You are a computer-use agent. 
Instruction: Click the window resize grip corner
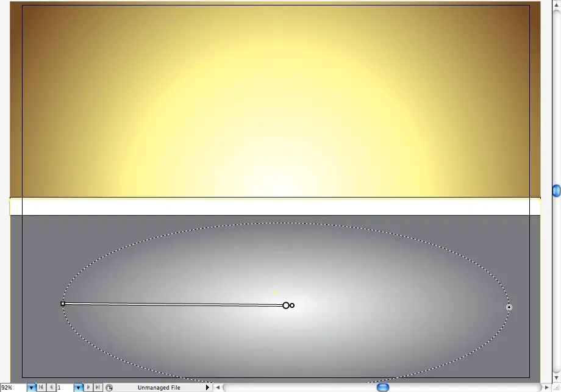(x=556, y=387)
